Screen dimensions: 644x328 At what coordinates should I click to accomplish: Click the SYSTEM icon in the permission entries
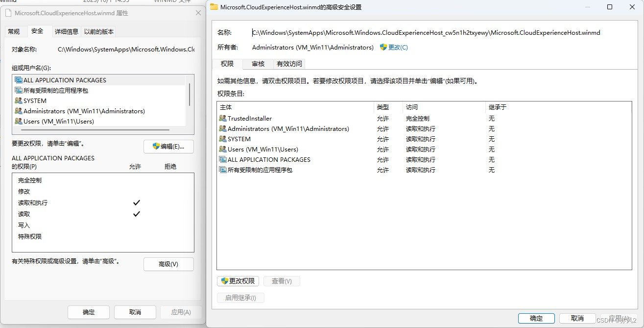223,139
